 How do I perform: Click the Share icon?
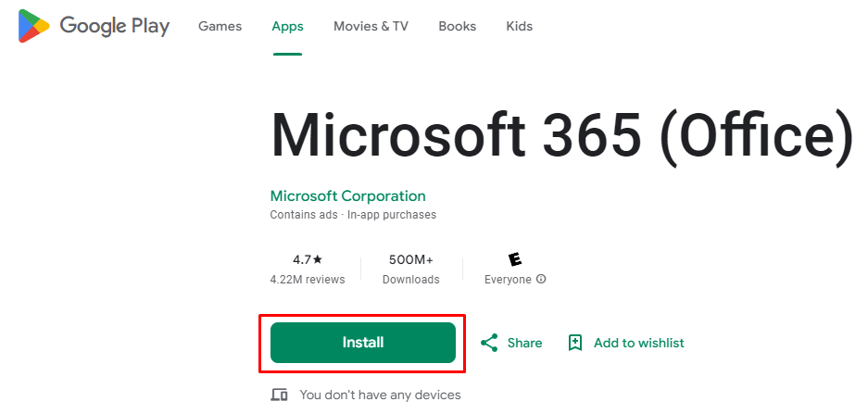tap(489, 344)
